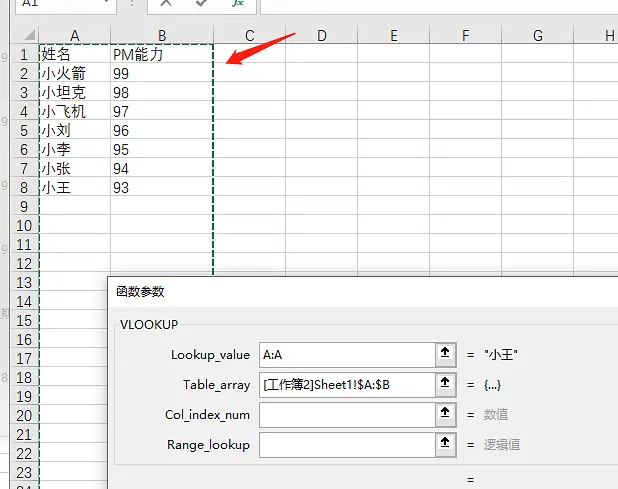Click cell with value 94
This screenshot has width=618, height=489.
click(x=162, y=169)
